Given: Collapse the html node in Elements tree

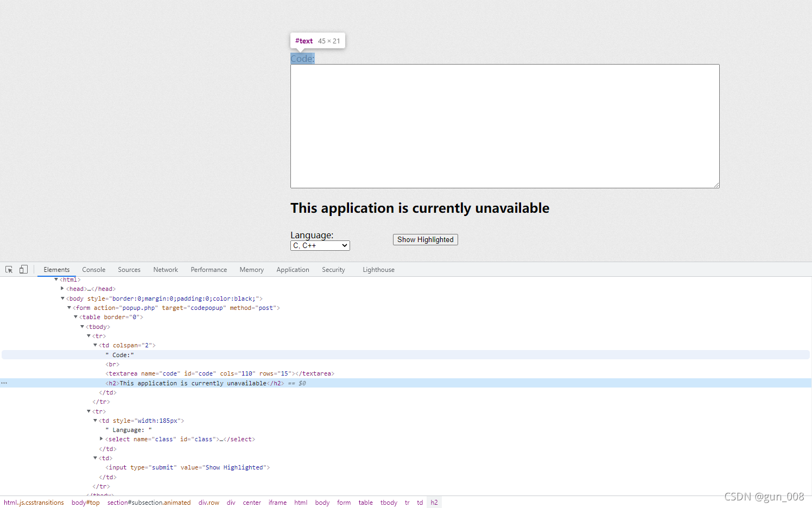Looking at the screenshot, I should [x=56, y=280].
